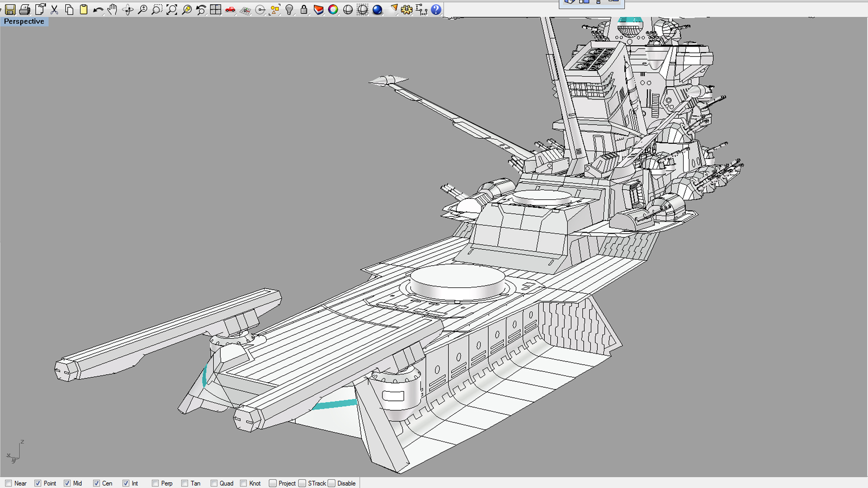Click the red car set-view icon
Image resolution: width=868 pixels, height=488 pixels.
(x=231, y=9)
